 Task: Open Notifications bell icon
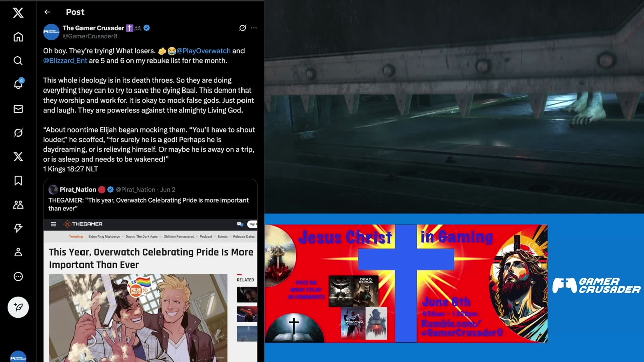click(x=18, y=84)
